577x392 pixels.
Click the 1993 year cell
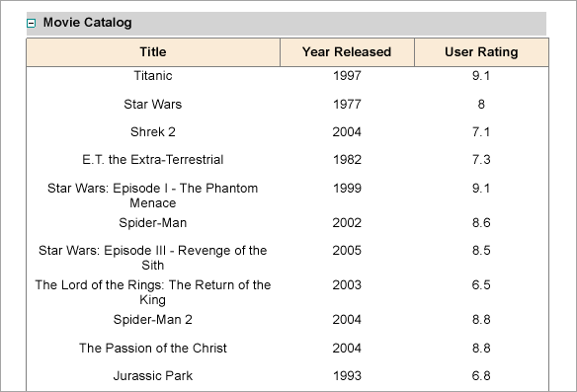pos(347,376)
